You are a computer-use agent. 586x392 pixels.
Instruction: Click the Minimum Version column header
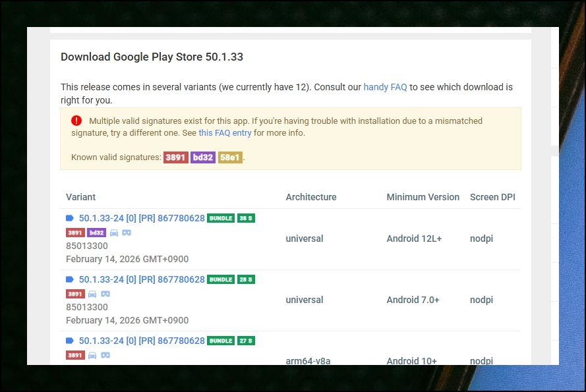(423, 197)
